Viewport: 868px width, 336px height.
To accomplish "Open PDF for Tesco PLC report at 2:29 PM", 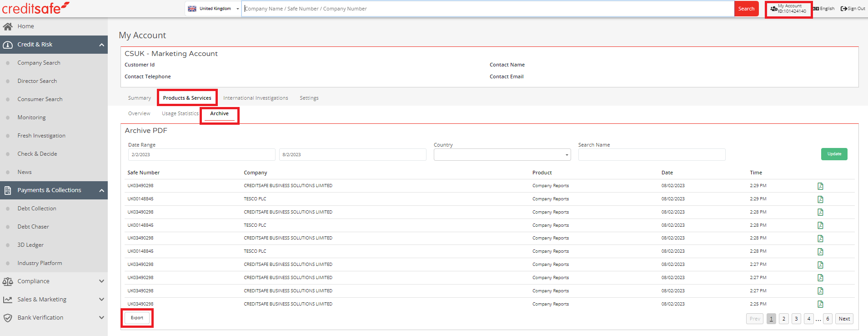I will 820,199.
